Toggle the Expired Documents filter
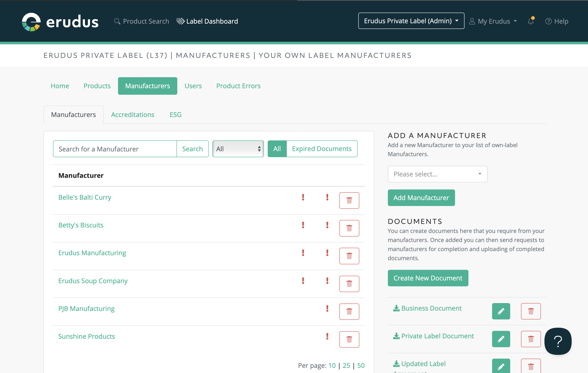Viewport: 588px width, 373px height. [x=322, y=149]
